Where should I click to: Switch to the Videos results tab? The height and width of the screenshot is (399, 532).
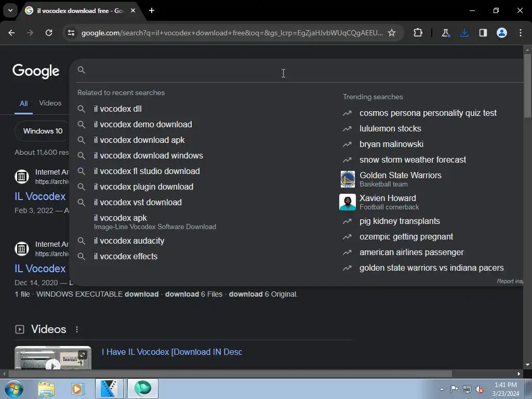coord(50,103)
